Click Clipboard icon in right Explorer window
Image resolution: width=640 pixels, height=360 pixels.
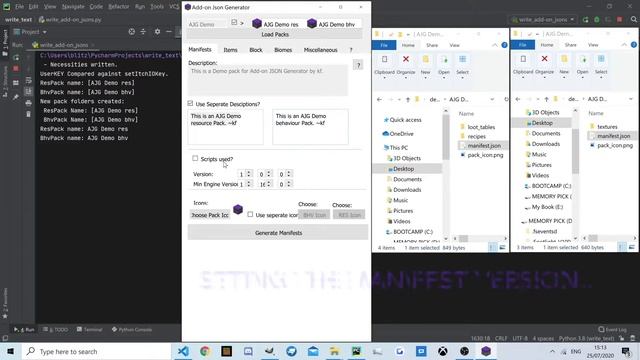523,59
